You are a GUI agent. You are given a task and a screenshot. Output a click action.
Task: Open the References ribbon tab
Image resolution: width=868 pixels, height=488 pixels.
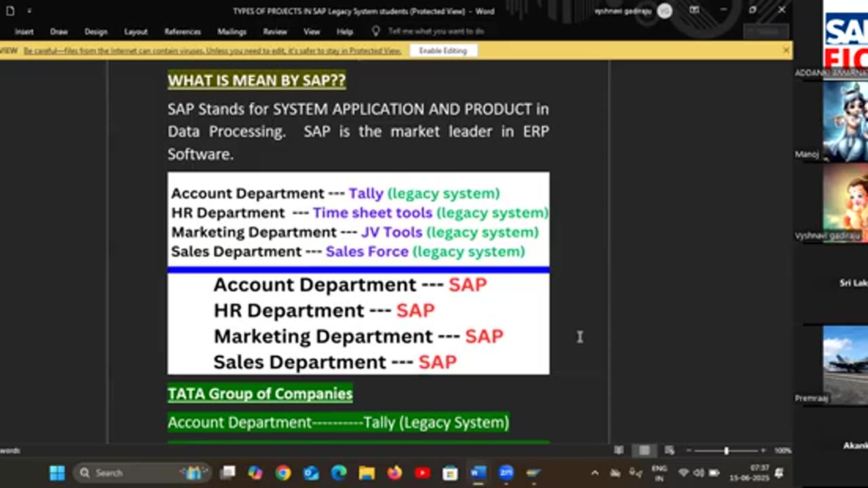[182, 32]
